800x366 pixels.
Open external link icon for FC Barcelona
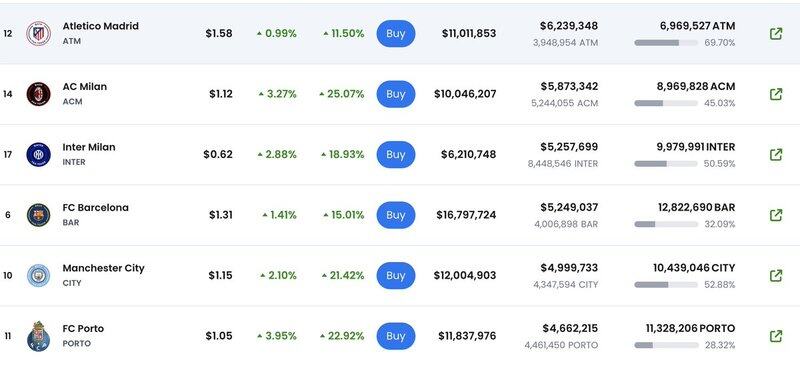(776, 215)
